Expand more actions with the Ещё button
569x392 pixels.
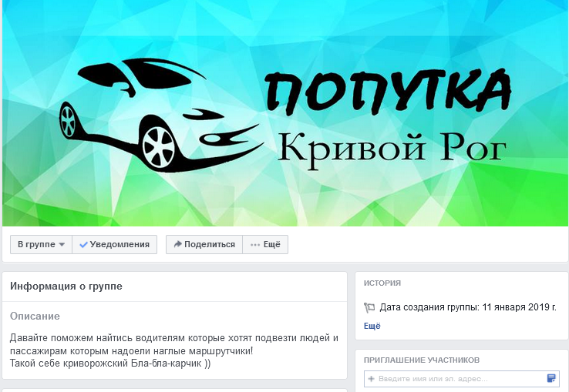point(265,244)
